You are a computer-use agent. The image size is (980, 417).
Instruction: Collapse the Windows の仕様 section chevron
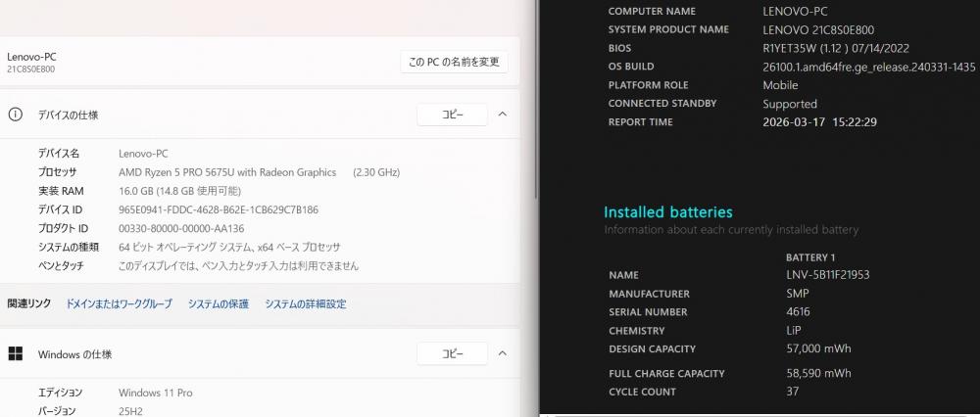[503, 353]
